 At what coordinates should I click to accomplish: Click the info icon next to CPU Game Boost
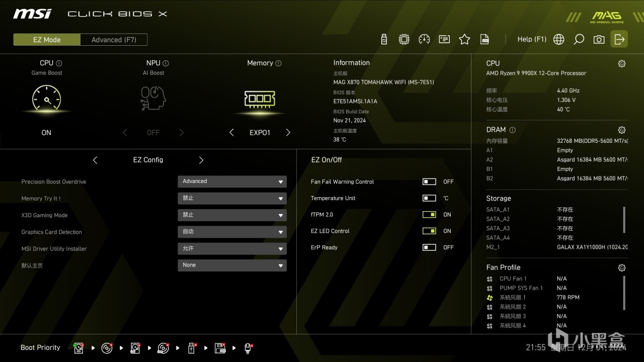pyautogui.click(x=59, y=63)
